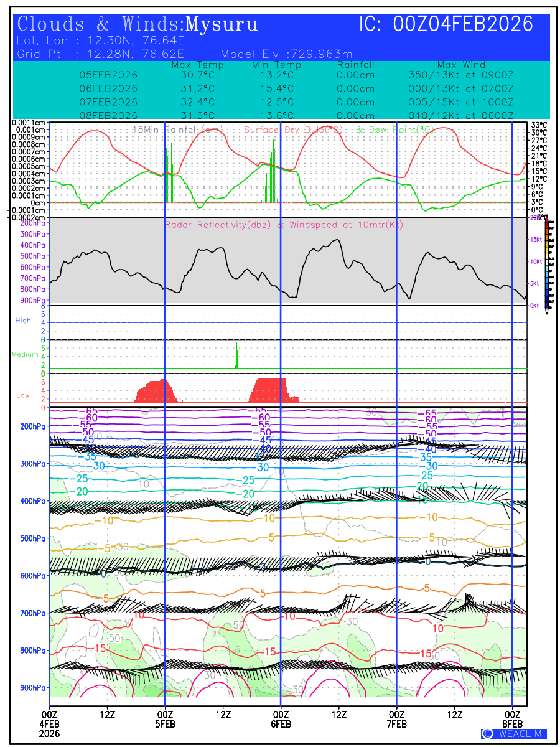Image resolution: width=560 pixels, height=747 pixels.
Task: Click the Max Temp column header
Action: pyautogui.click(x=197, y=65)
